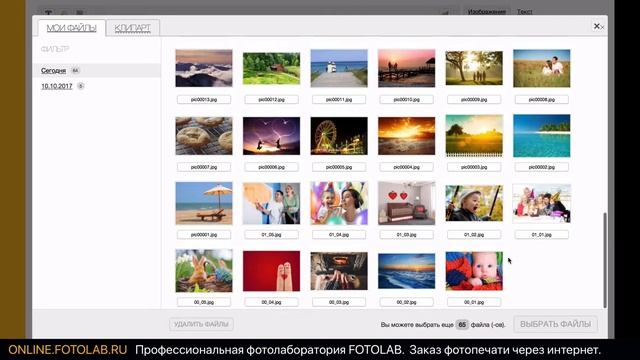Filter files by Сегодня
This screenshot has width=640, height=360.
[x=53, y=70]
